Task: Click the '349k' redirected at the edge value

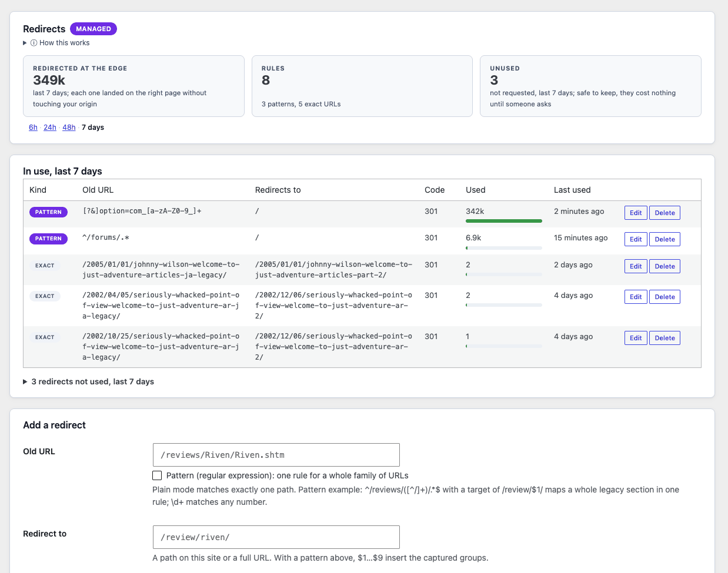Action: (49, 80)
